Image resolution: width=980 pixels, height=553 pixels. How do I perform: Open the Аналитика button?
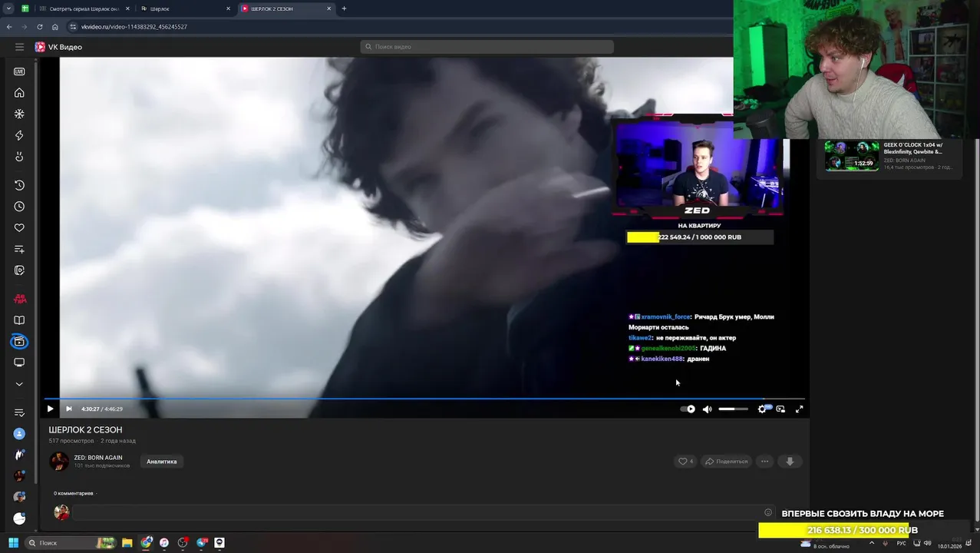[x=162, y=462]
